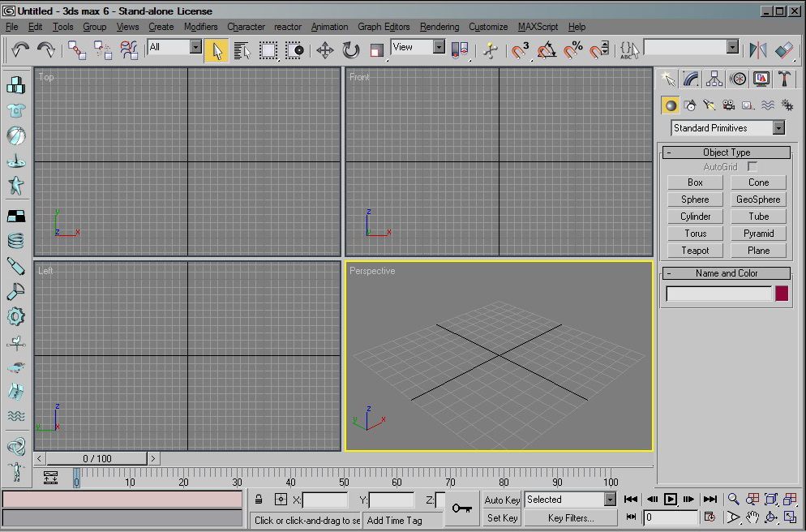Click the object color swatch
This screenshot has width=806, height=532.
click(x=782, y=294)
